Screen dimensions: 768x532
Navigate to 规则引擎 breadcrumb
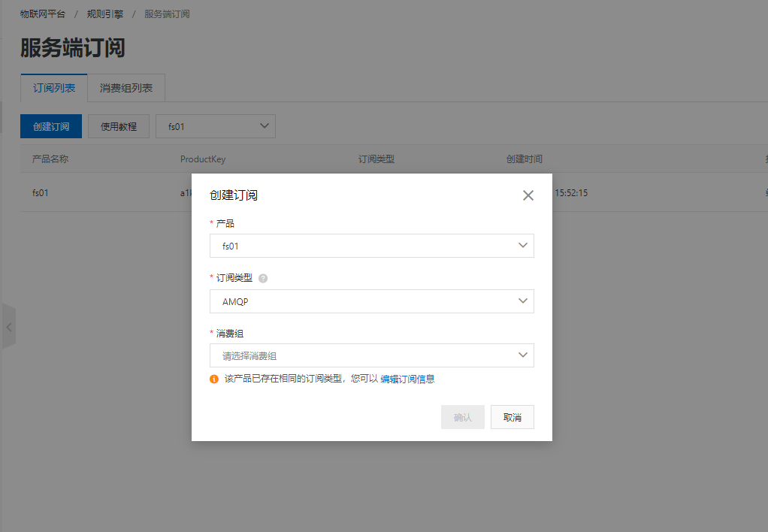tap(104, 14)
